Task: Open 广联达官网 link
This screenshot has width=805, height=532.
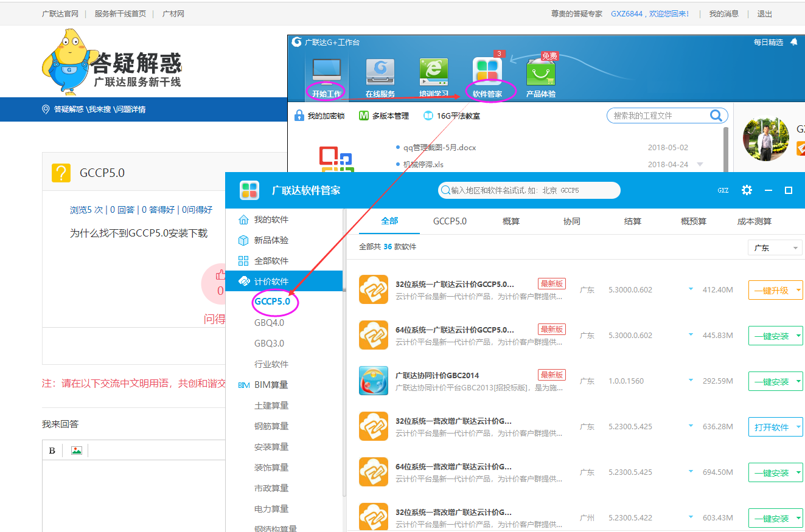Action: [x=60, y=13]
